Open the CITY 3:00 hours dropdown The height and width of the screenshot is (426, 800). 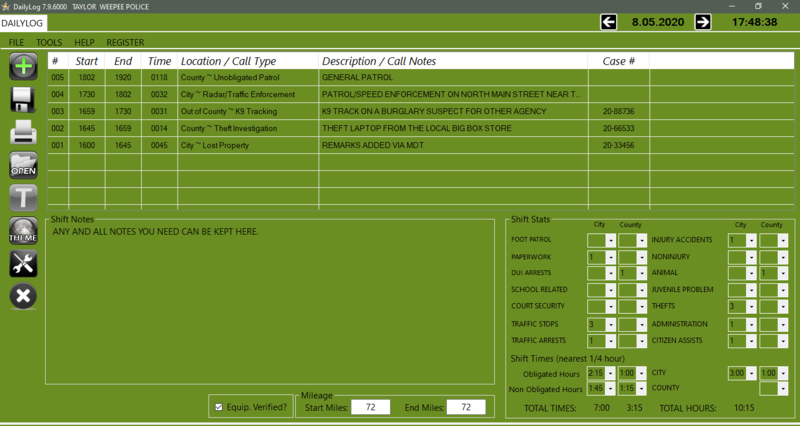pyautogui.click(x=751, y=373)
